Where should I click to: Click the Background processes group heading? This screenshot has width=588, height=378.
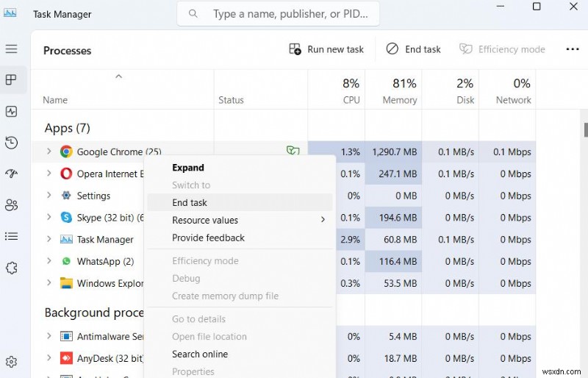click(94, 313)
